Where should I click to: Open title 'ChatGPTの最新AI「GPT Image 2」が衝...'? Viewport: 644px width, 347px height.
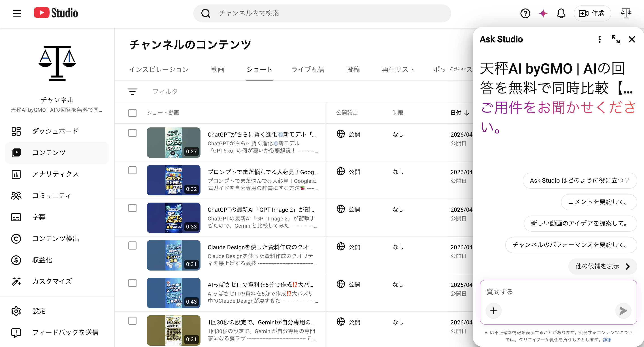(261, 209)
